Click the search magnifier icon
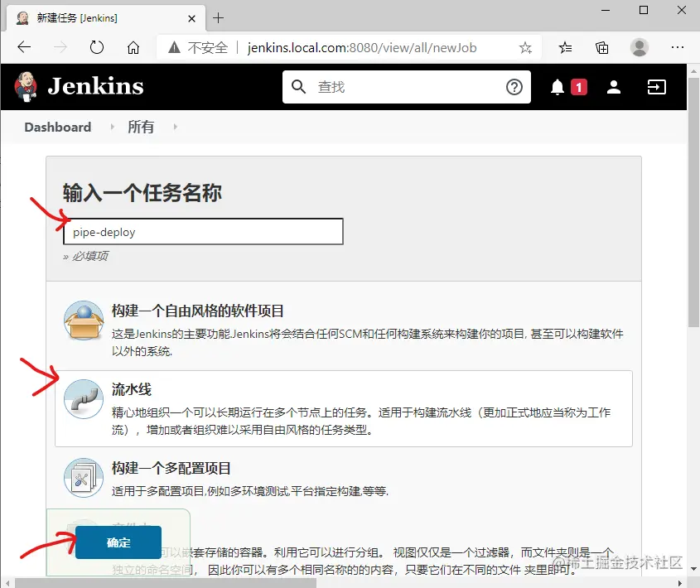The width and height of the screenshot is (700, 588). pyautogui.click(x=298, y=87)
